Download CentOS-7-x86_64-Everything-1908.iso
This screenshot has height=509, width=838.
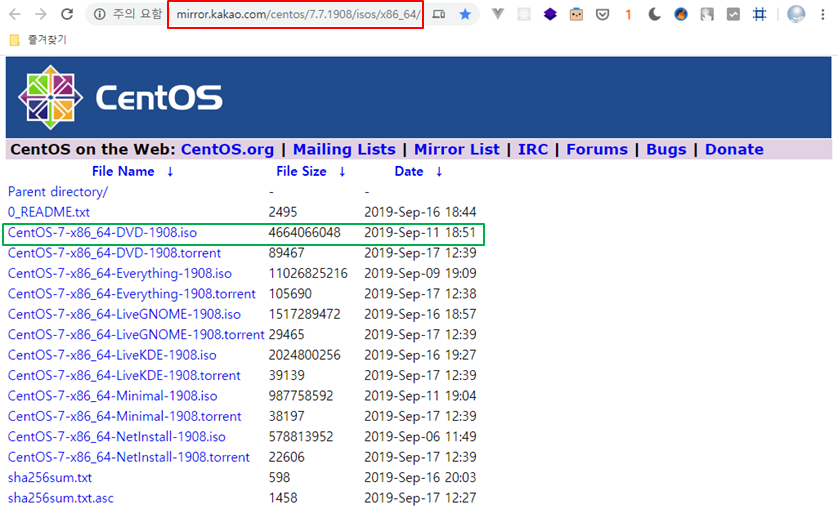pyautogui.click(x=120, y=274)
